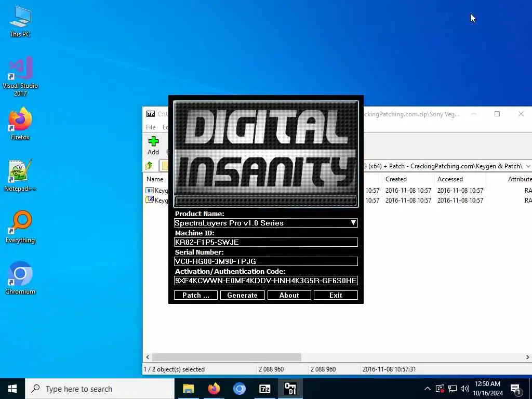Expand 7-Zip address path dropdown
The width and height of the screenshot is (532, 399).
(528, 166)
